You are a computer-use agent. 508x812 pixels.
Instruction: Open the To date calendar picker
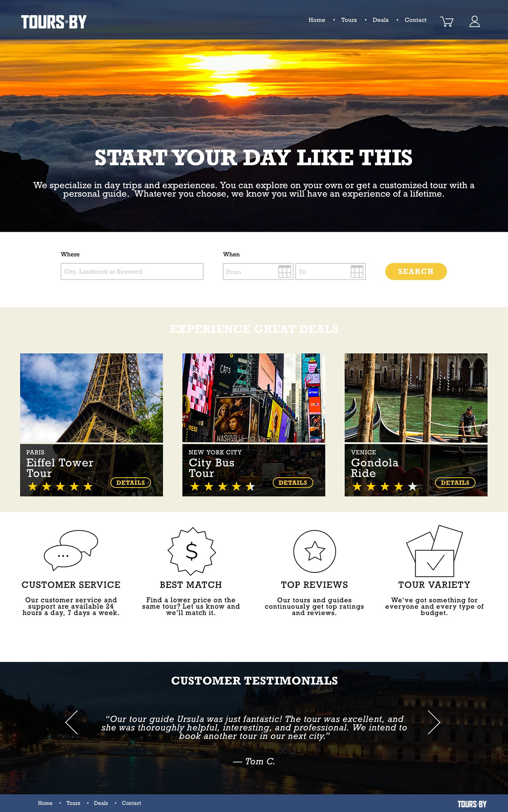[x=357, y=272]
